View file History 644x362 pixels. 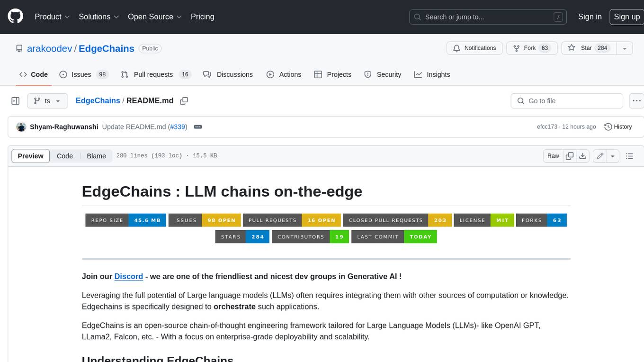[x=618, y=127]
